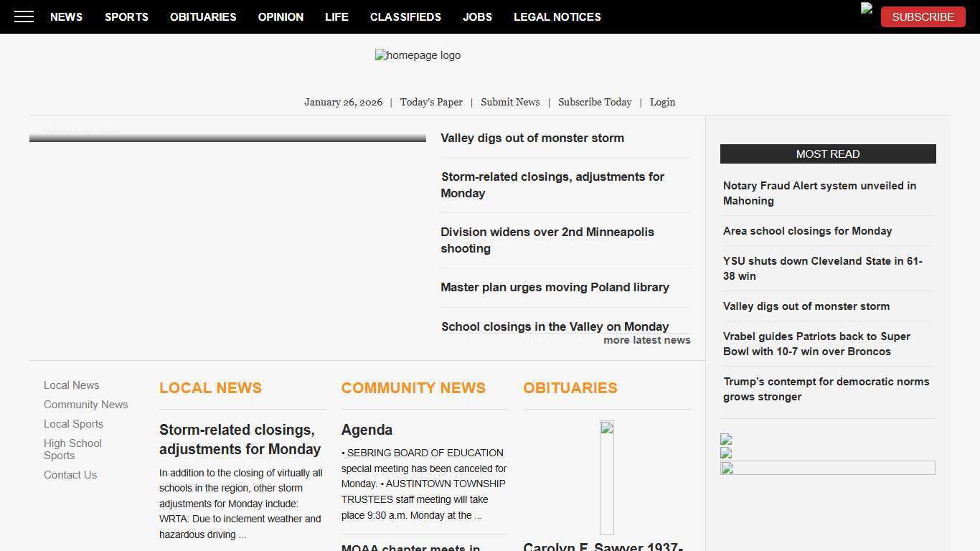This screenshot has height=551, width=980.
Task: Click the broken image icon beside Subscribe
Action: [x=867, y=9]
